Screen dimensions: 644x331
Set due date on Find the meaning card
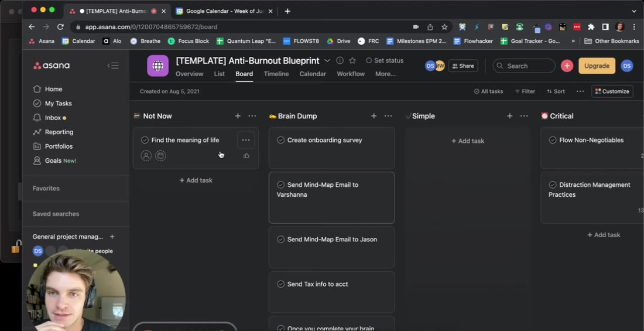point(160,156)
